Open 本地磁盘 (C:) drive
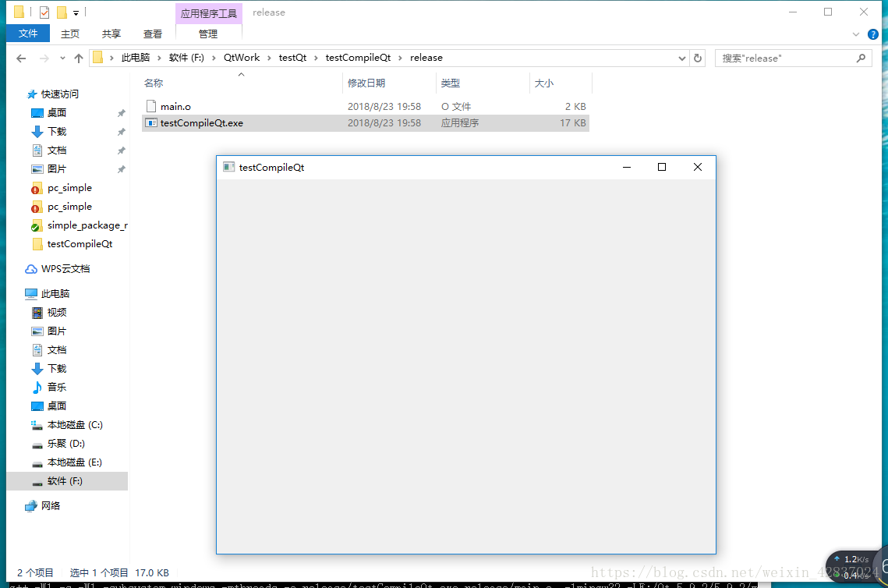Screen dimensions: 888x588 [75, 425]
